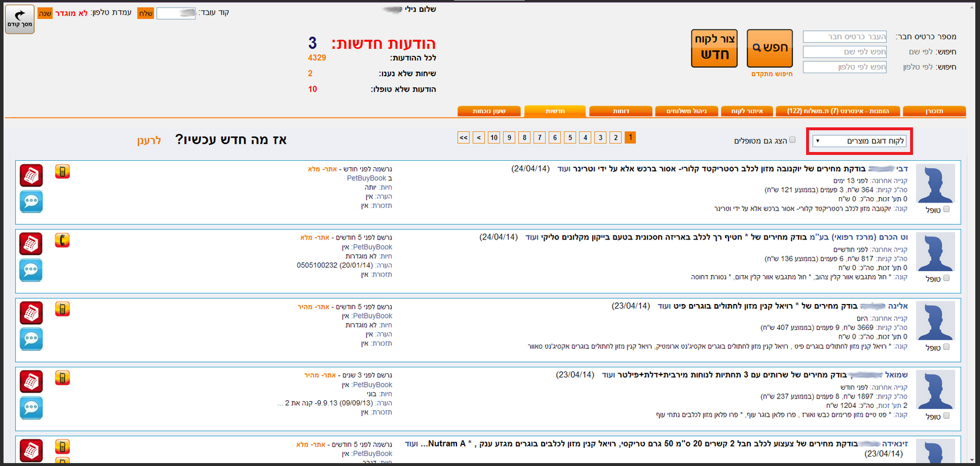Open the חיפוש מתקדם advanced search link
980x466 pixels.
pos(771,74)
